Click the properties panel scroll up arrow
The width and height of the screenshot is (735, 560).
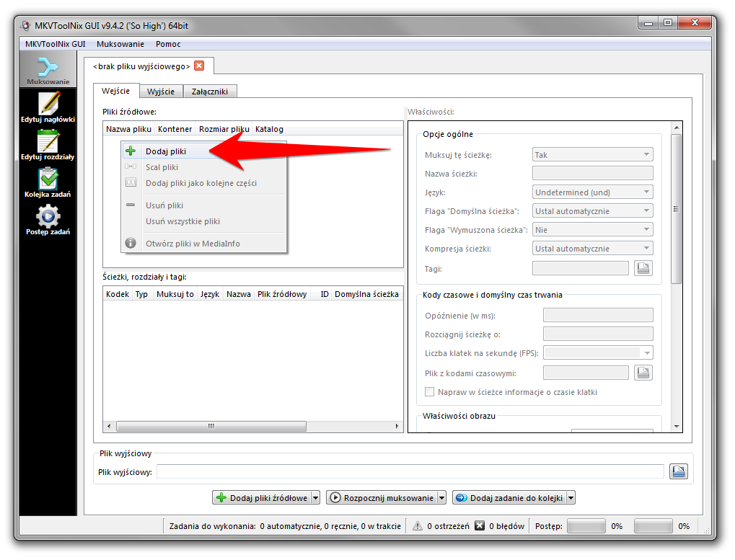[x=677, y=128]
